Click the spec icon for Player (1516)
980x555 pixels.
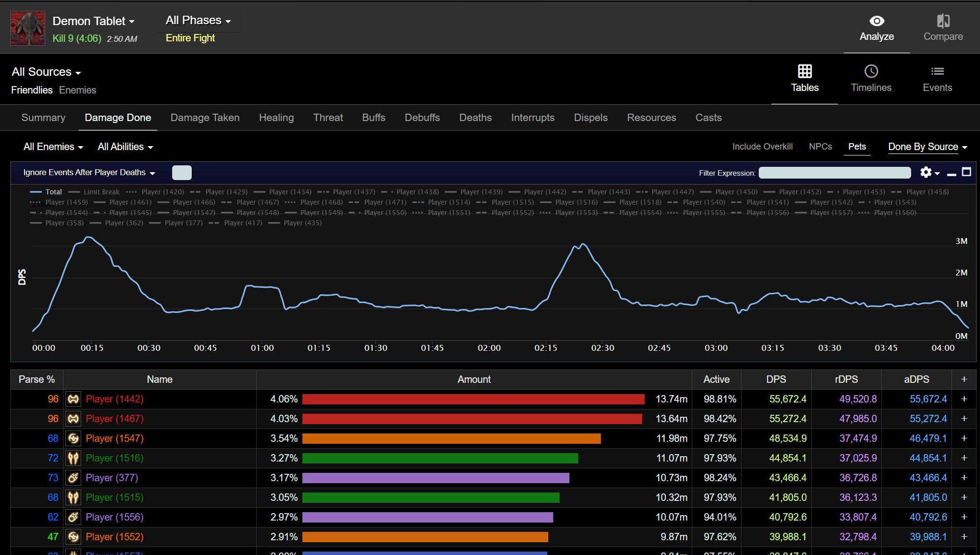click(73, 458)
